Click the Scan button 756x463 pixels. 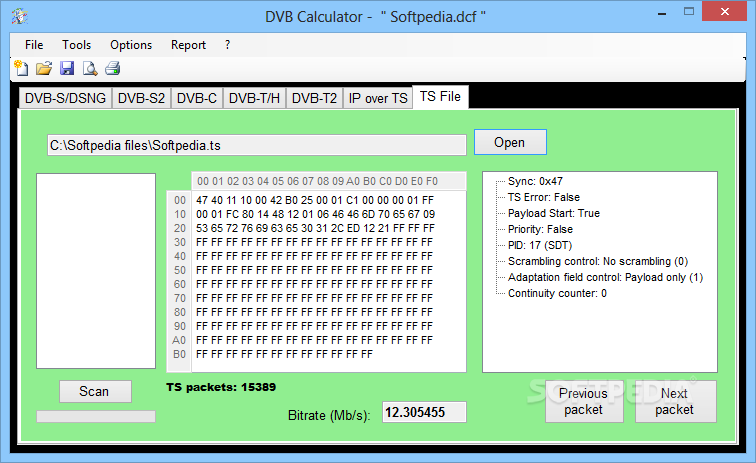95,391
